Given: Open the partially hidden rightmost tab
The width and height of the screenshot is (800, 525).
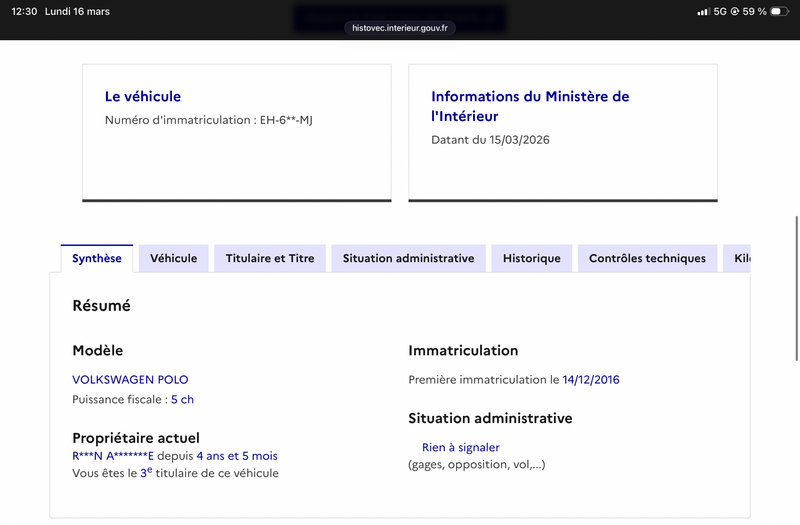Looking at the screenshot, I should pos(739,258).
